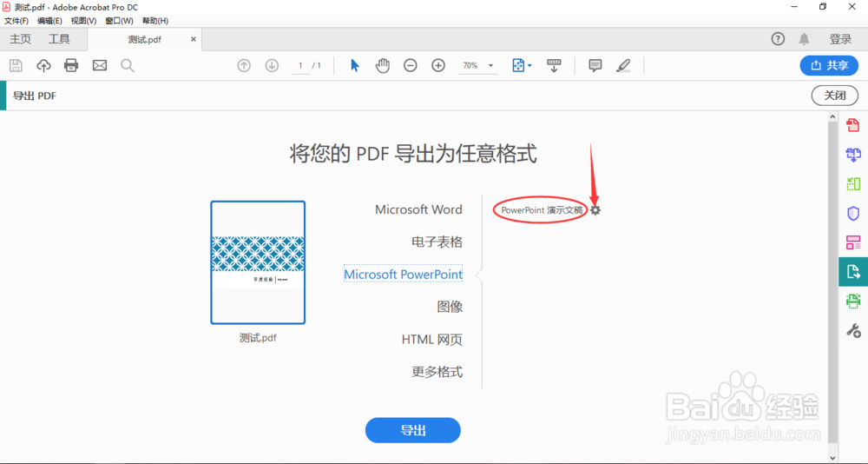Close the 测试.pdf tab
The height and width of the screenshot is (464, 868).
[x=194, y=39]
